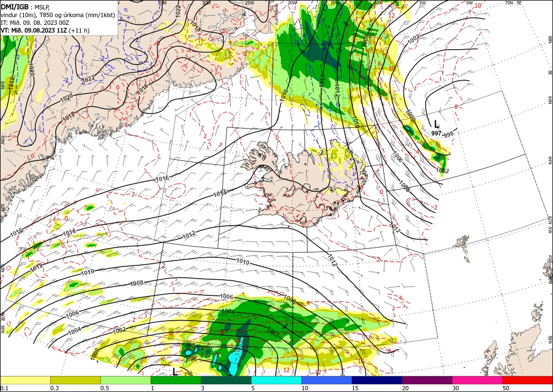Click the legend value label "30"

[x=456, y=388]
